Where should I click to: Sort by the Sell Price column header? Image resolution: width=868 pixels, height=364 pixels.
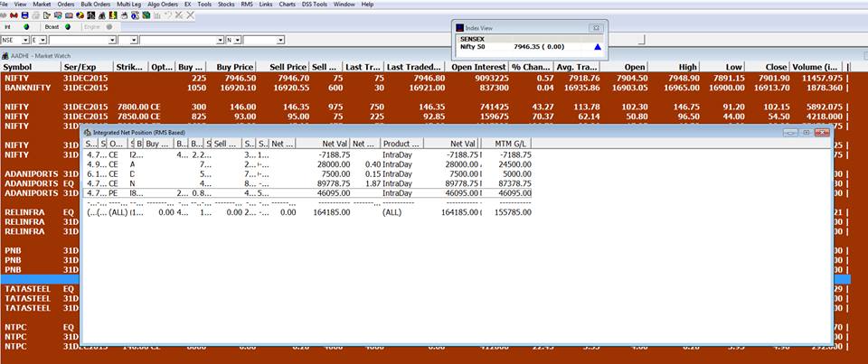(x=282, y=67)
